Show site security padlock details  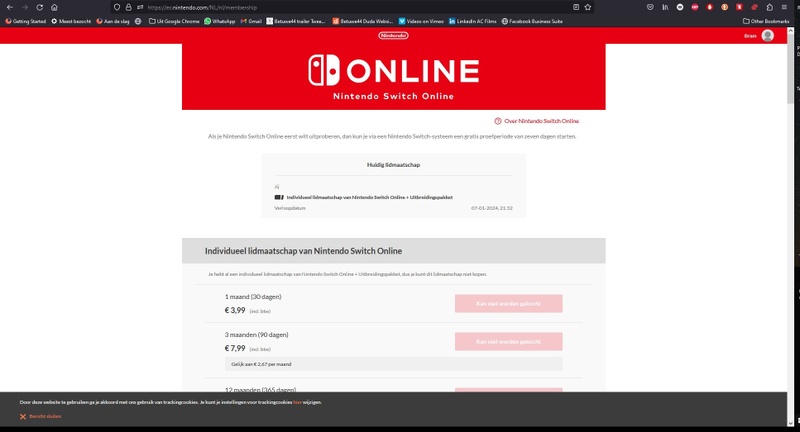click(x=129, y=7)
